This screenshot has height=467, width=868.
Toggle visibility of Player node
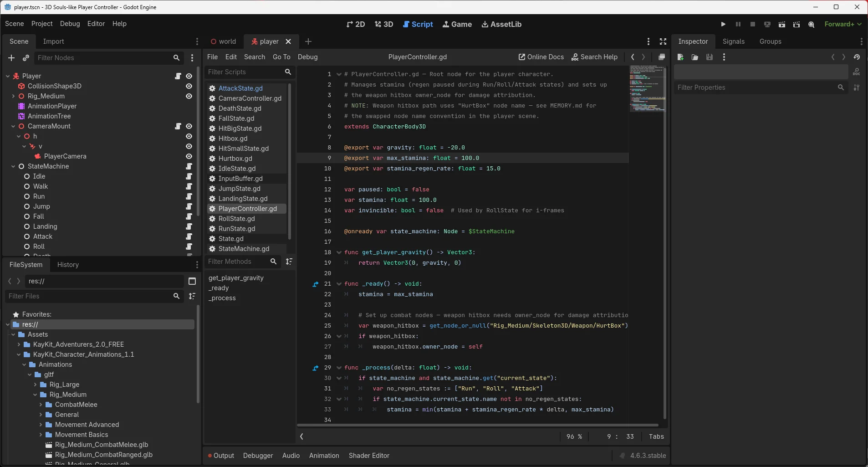pos(189,76)
